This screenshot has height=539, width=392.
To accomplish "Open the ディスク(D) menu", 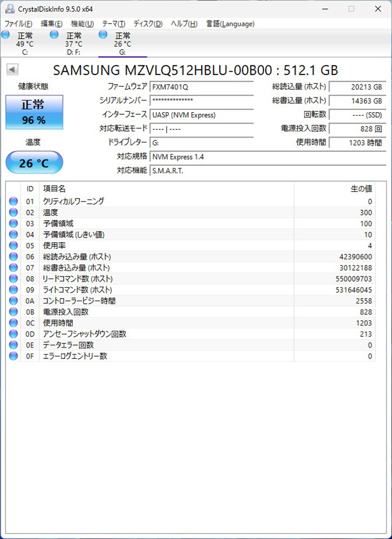I will [x=148, y=24].
